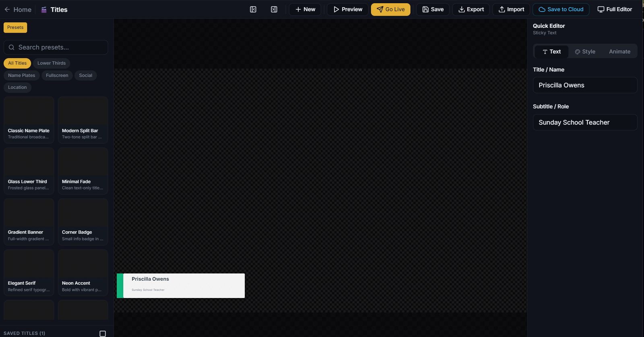Go back using the Home arrow
644x337 pixels.
click(7, 9)
